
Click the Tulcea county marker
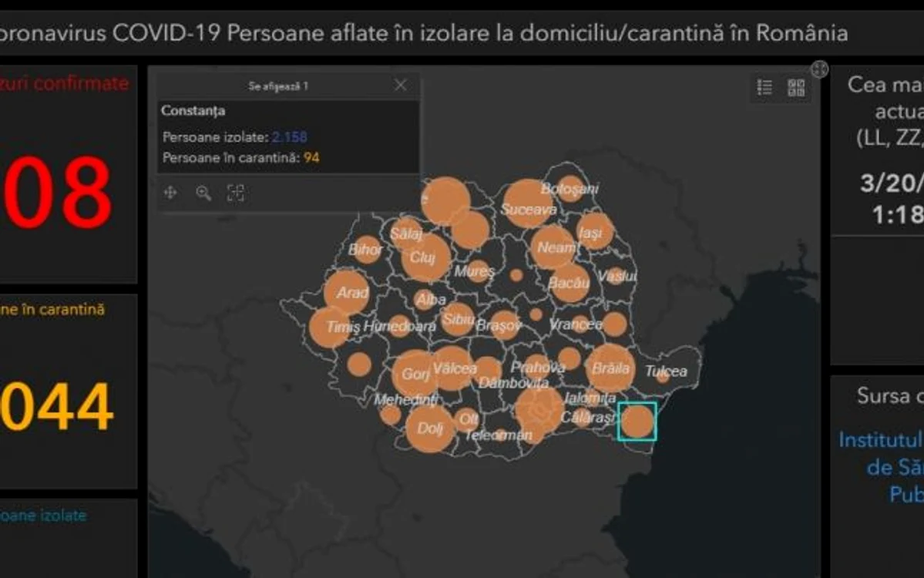tap(663, 377)
